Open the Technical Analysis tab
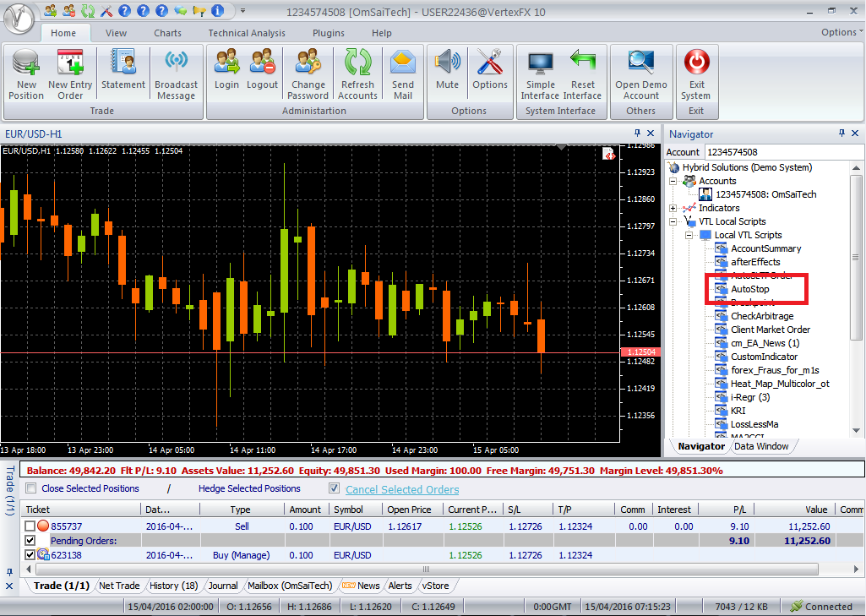This screenshot has height=616, width=866. [x=247, y=33]
